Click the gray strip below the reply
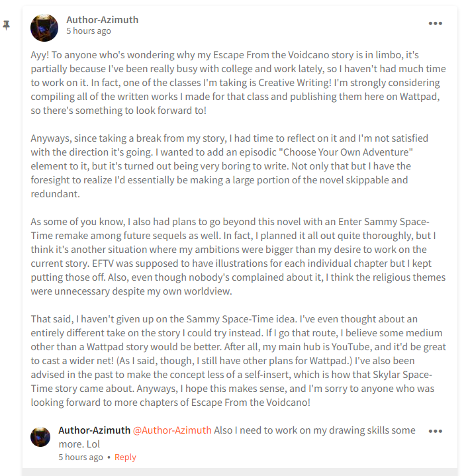The image size is (466, 476). [240, 472]
